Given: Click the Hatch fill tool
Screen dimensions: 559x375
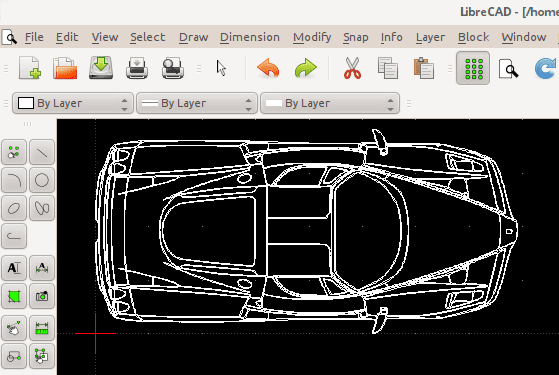Looking at the screenshot, I should point(14,296).
